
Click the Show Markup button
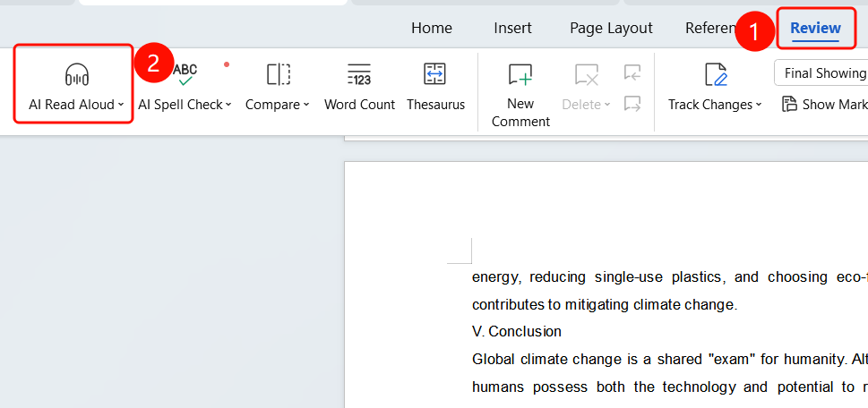point(825,105)
